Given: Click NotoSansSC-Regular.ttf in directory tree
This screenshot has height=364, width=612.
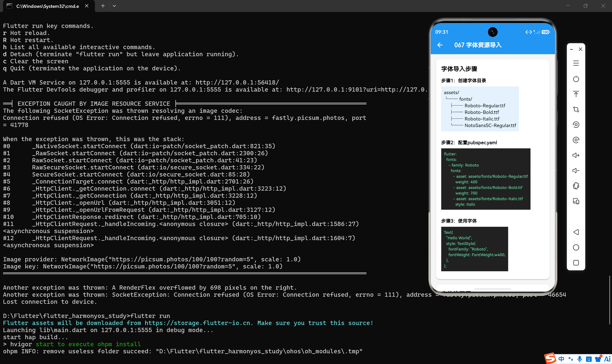Looking at the screenshot, I should (x=490, y=125).
